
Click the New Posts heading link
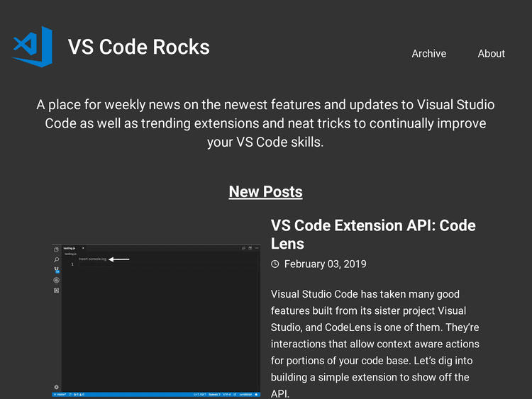tap(266, 191)
